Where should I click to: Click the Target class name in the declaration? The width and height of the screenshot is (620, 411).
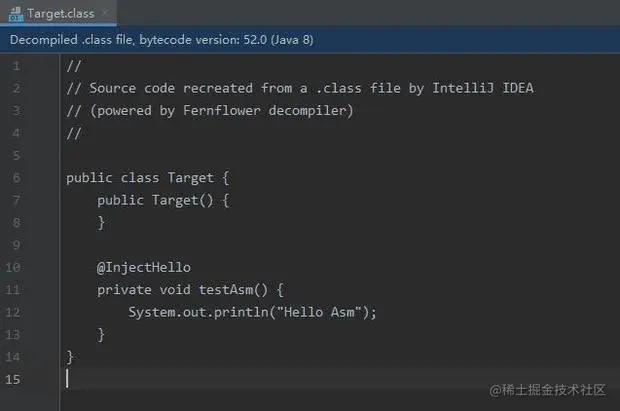coord(190,178)
